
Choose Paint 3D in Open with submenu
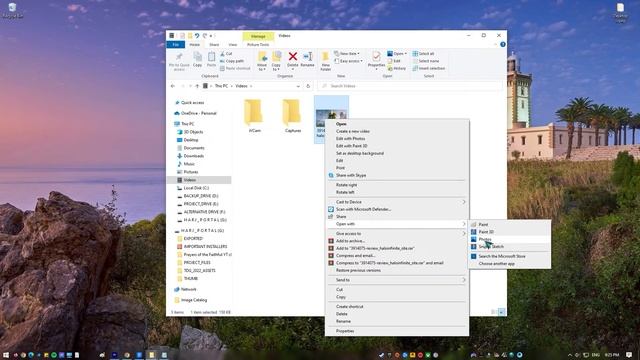tap(509, 232)
